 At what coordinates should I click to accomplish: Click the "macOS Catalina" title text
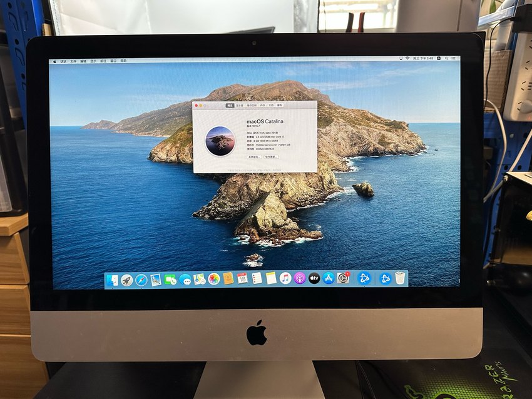point(265,121)
